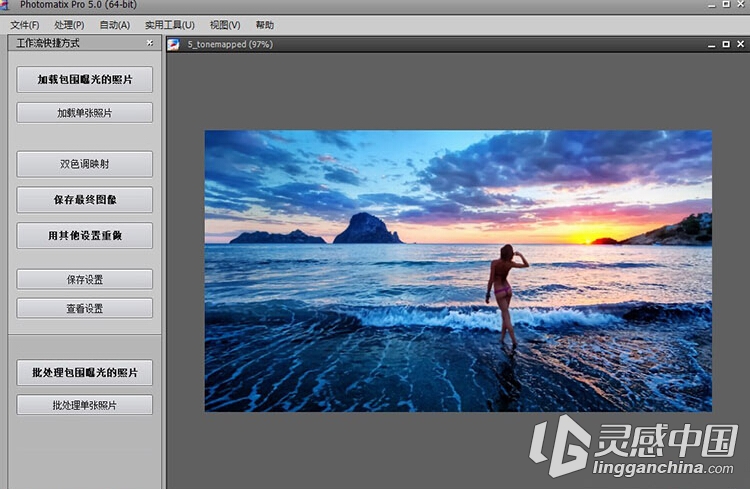Minimize the Photomatix Pro main window
The height and width of the screenshot is (489, 750).
coord(712,5)
